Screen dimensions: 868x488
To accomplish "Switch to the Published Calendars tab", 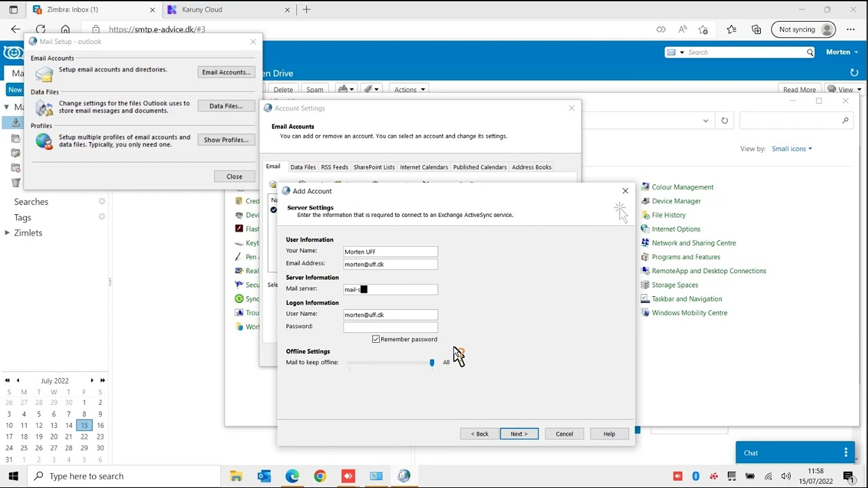I will [479, 167].
